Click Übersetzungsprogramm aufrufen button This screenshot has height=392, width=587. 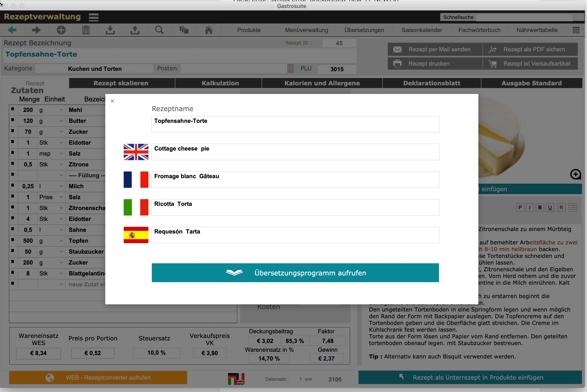pos(295,273)
